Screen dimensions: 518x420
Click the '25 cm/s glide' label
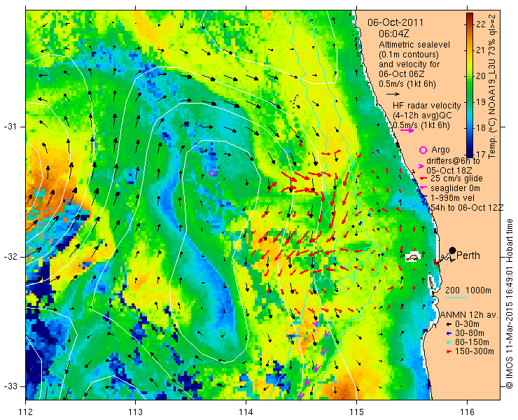456,178
